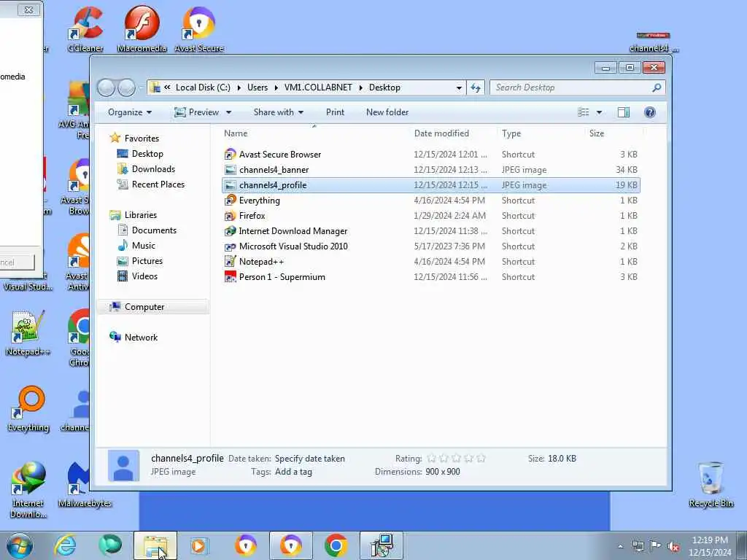Sort files by Size column
Viewport: 747px width, 560px height.
(597, 133)
